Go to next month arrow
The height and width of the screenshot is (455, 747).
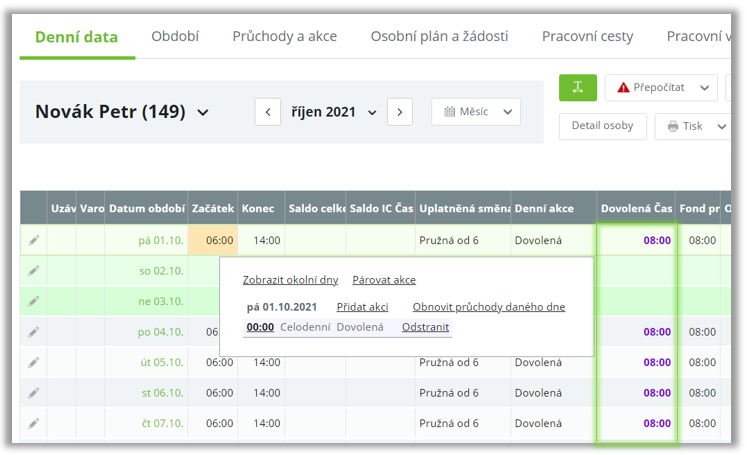400,112
